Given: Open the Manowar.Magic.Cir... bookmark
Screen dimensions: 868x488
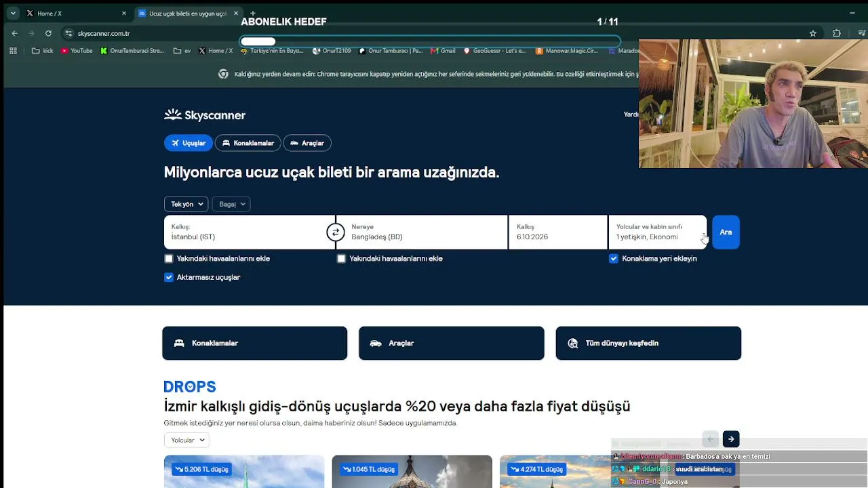Looking at the screenshot, I should 567,51.
